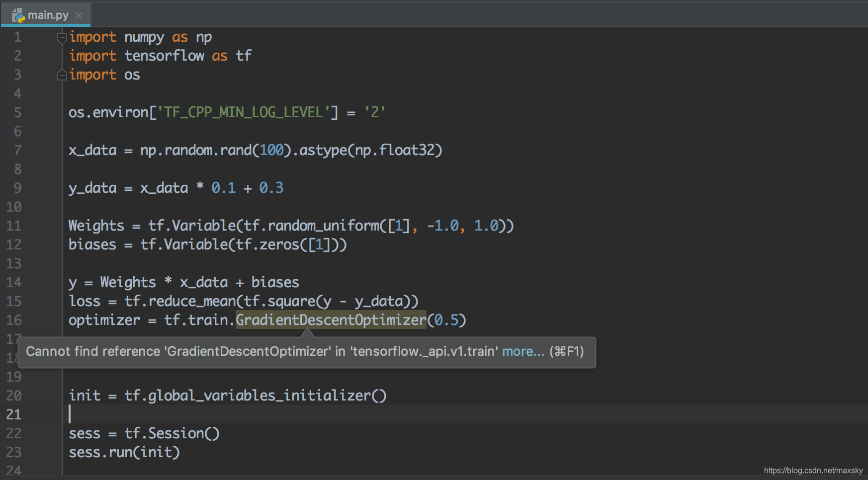Click 'reduce_mean' on line 15
The image size is (868, 480).
pos(192,302)
